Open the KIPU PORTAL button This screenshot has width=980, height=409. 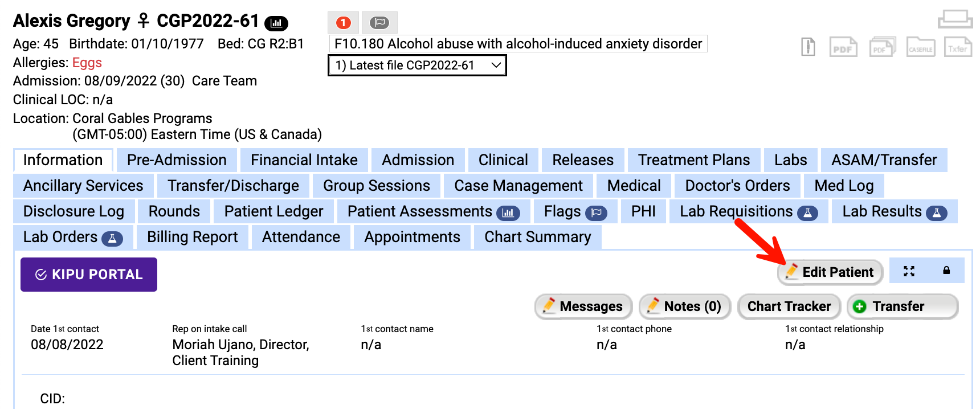coord(89,275)
